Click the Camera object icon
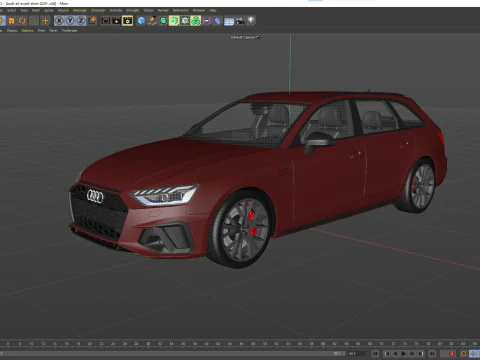480x360 pixels. [x=240, y=21]
